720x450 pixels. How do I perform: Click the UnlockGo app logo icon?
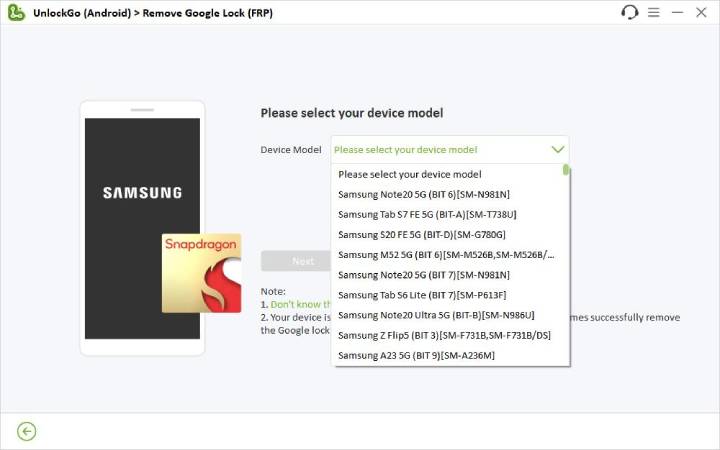(17, 12)
